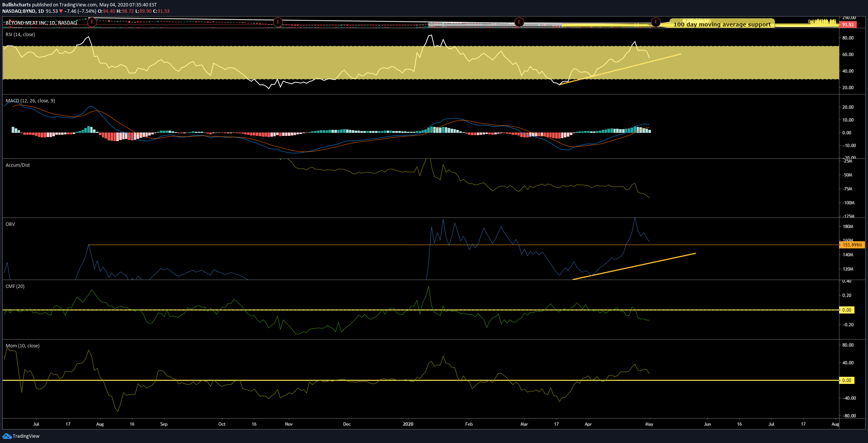Click the TradingView cloud logo
This screenshot has height=443, width=868.
point(7,436)
